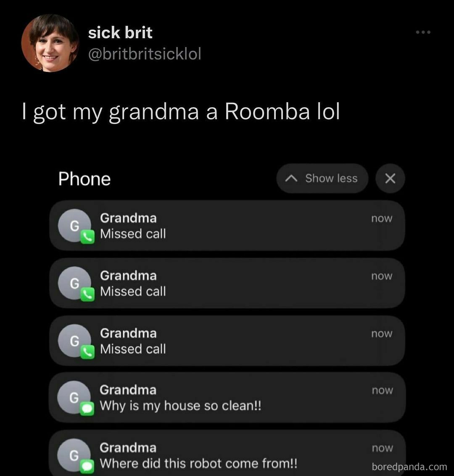Click the sick brit display name
454x476 pixels.
120,32
